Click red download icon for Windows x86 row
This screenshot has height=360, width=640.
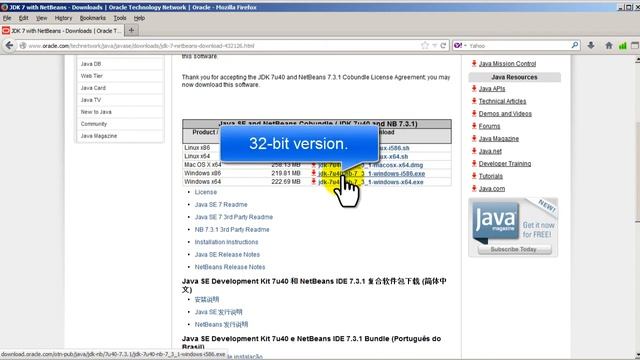313,173
